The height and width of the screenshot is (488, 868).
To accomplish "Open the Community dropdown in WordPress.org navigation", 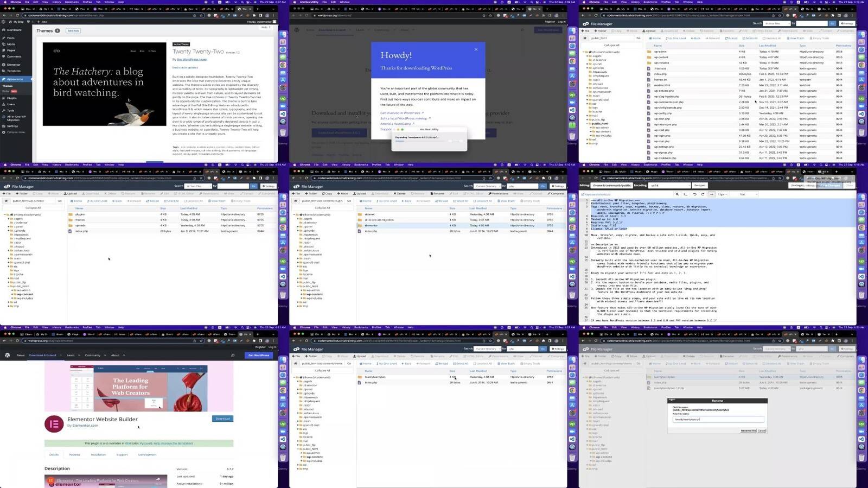I will pyautogui.click(x=95, y=355).
